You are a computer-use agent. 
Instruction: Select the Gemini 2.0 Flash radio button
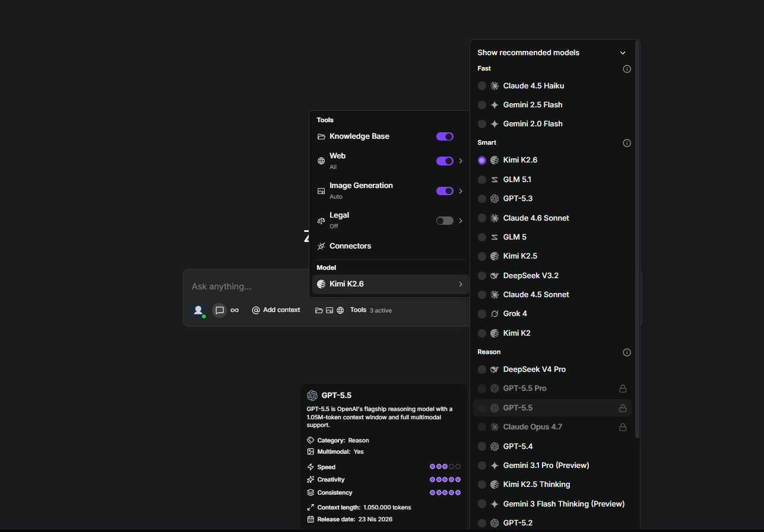click(482, 124)
